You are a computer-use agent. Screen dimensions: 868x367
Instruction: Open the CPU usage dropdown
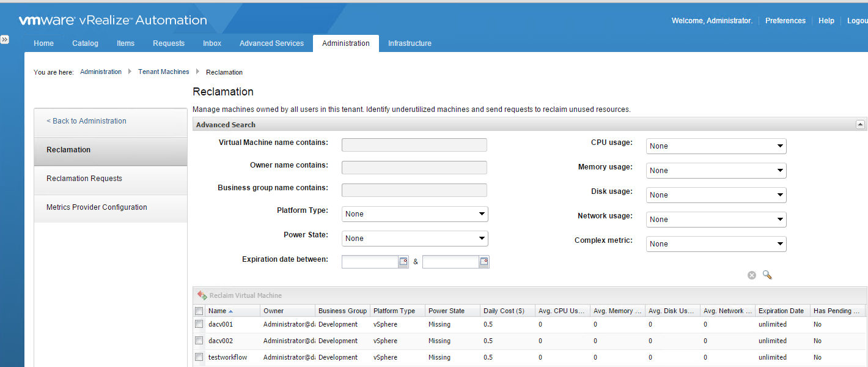click(716, 146)
